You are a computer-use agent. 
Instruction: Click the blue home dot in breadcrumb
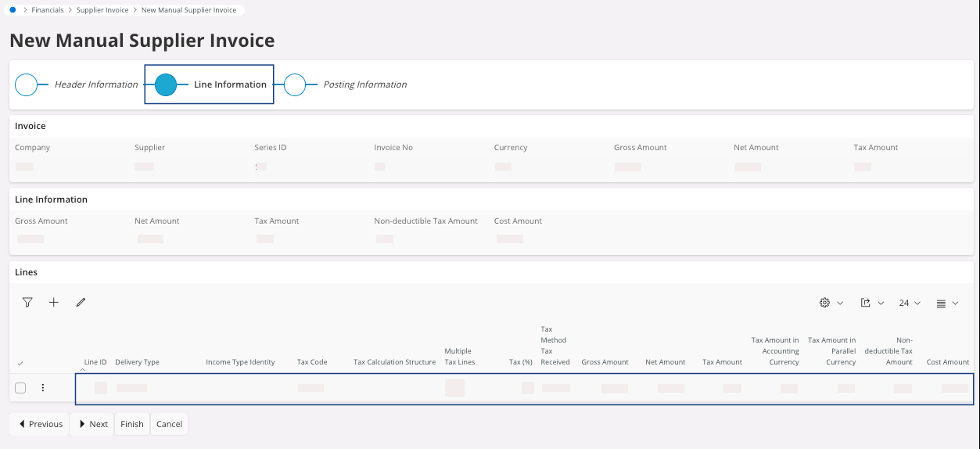tap(13, 10)
